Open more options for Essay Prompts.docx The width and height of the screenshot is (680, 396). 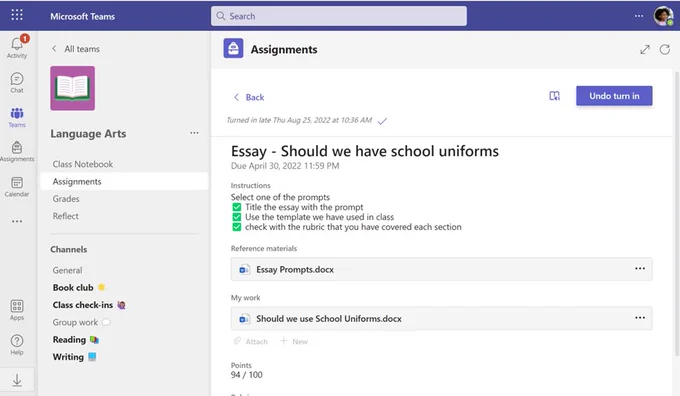tap(640, 268)
